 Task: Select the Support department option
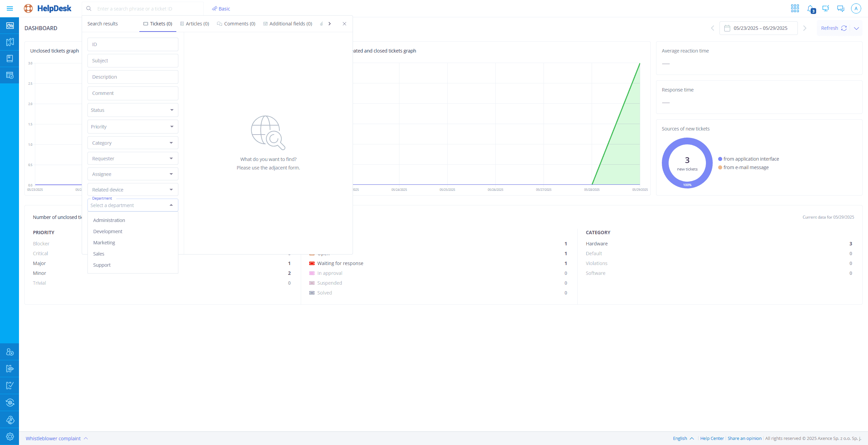pos(133,265)
